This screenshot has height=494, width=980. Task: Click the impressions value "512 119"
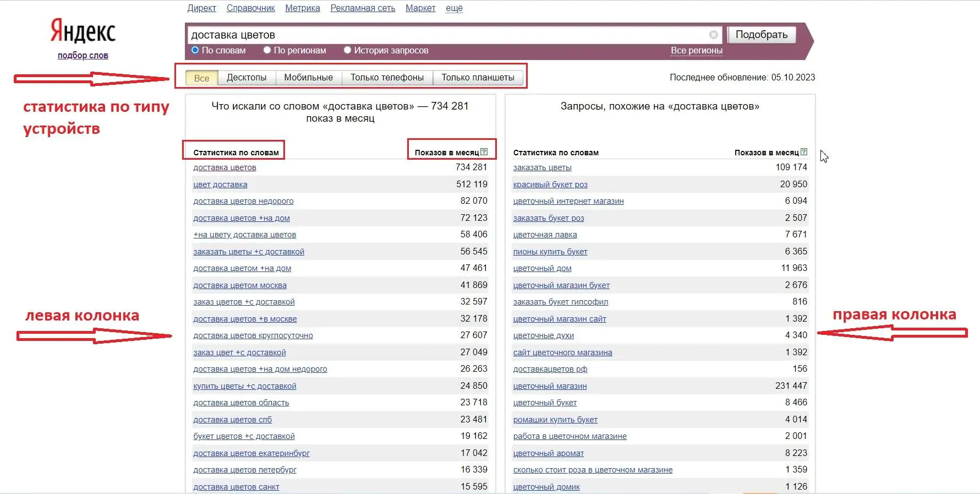[x=472, y=184]
